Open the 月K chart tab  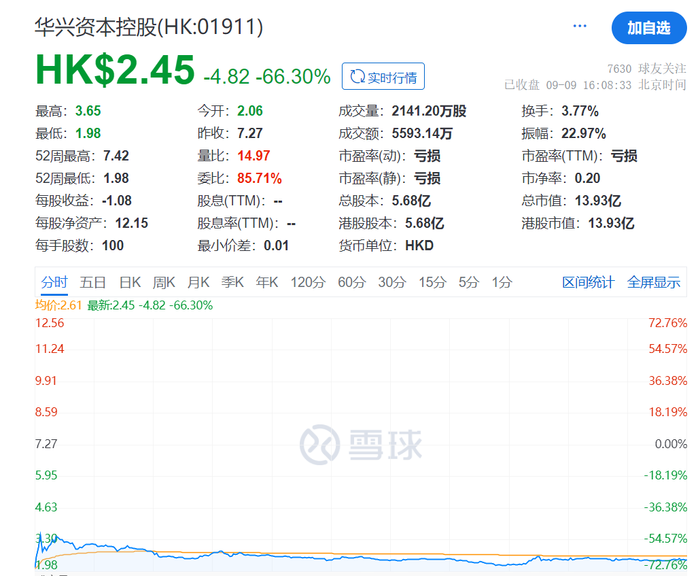tap(198, 282)
